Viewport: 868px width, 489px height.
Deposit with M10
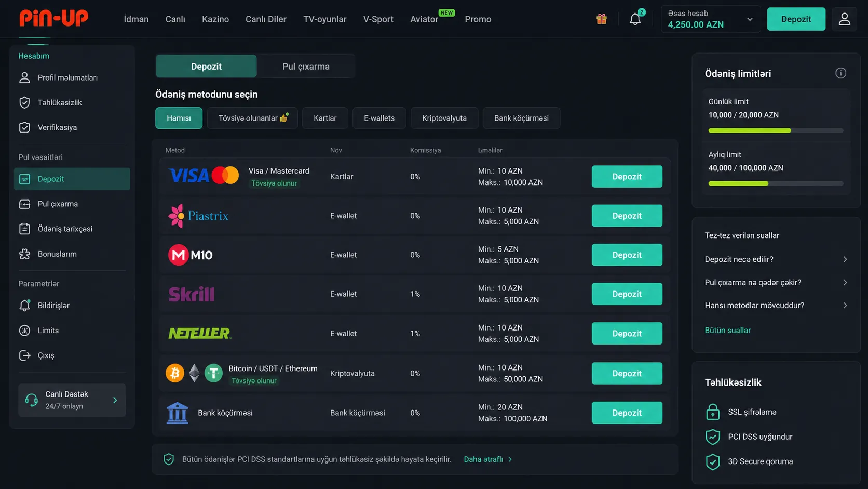627,255
